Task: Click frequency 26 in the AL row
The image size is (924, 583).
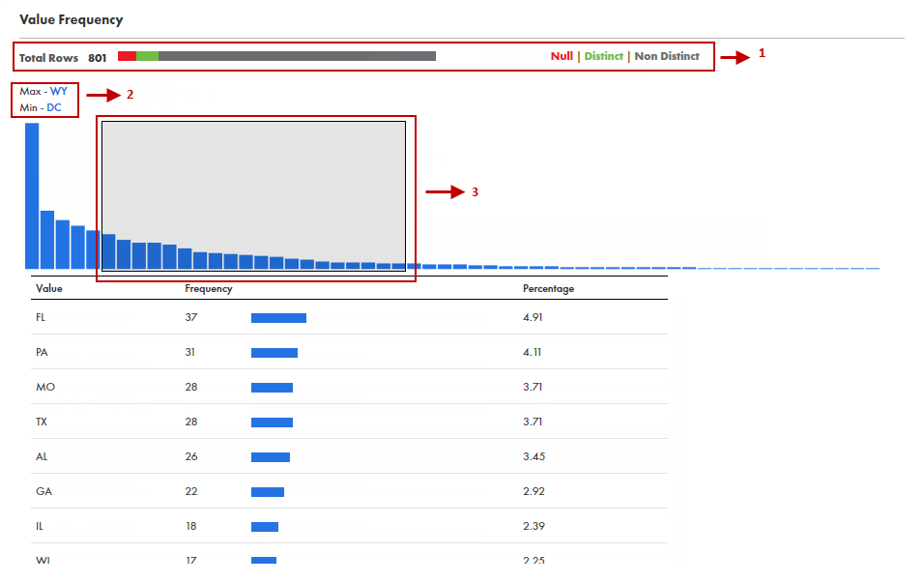Action: pyautogui.click(x=191, y=456)
